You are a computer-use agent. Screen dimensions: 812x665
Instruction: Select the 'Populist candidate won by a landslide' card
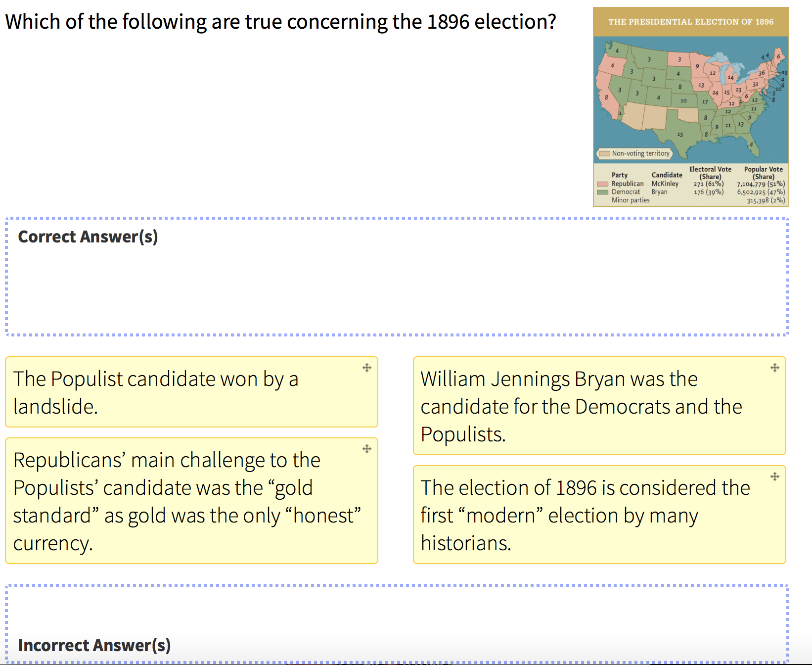click(x=191, y=392)
